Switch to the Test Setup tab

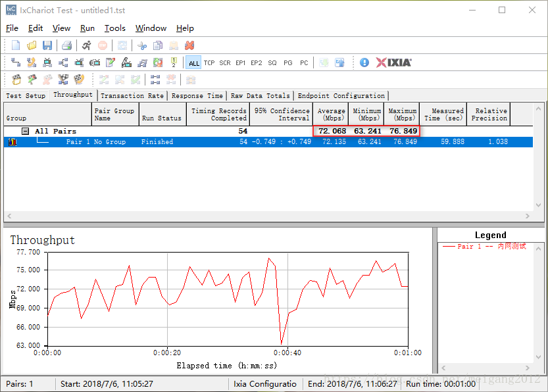(26, 96)
